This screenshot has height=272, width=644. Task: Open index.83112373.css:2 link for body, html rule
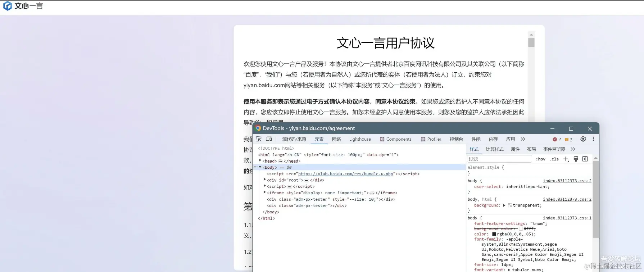point(567,199)
